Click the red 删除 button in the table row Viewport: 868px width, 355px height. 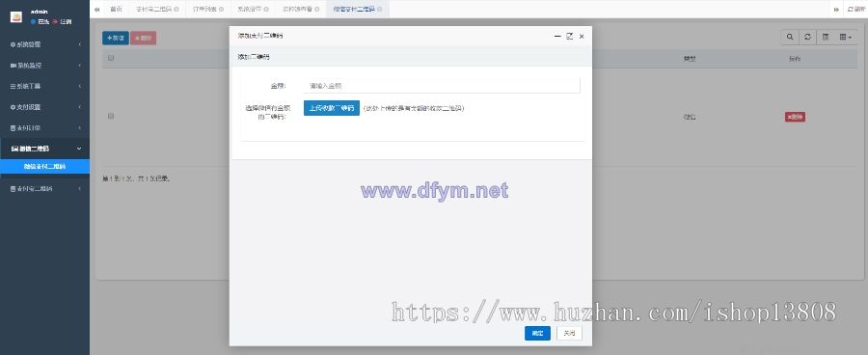795,117
